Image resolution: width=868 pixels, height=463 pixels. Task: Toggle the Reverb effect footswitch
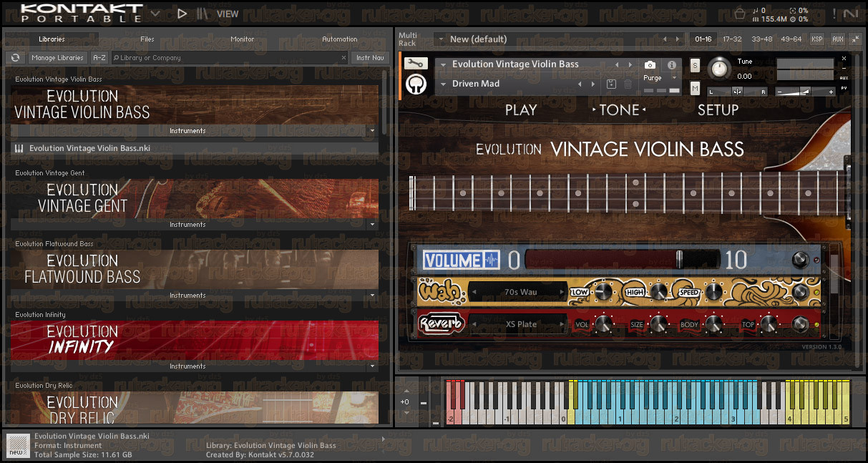pos(801,325)
